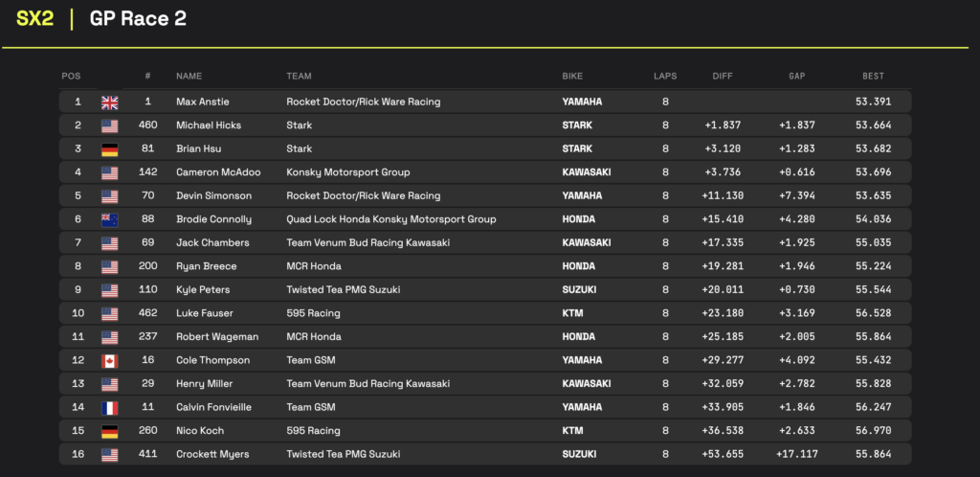Viewport: 980px width, 477px height.
Task: Click the French flag beside Calvin Fonvieille
Action: coord(109,408)
